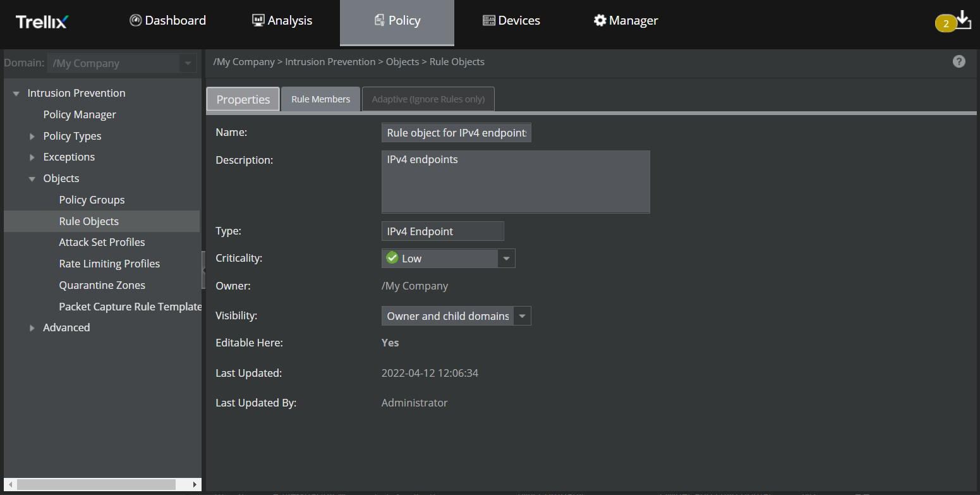Click the Type field IPv4 Endpoint
Image resolution: width=980 pixels, height=495 pixels.
tap(443, 231)
